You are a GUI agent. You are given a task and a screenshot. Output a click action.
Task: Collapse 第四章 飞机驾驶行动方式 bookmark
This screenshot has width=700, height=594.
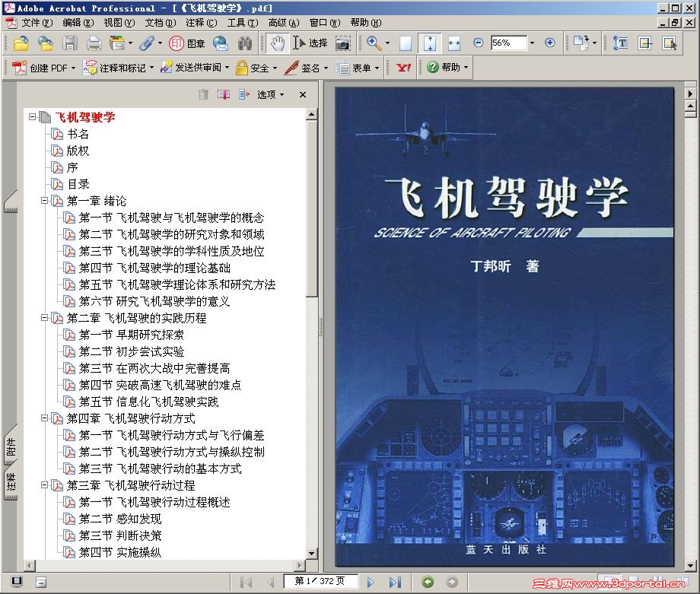(44, 418)
